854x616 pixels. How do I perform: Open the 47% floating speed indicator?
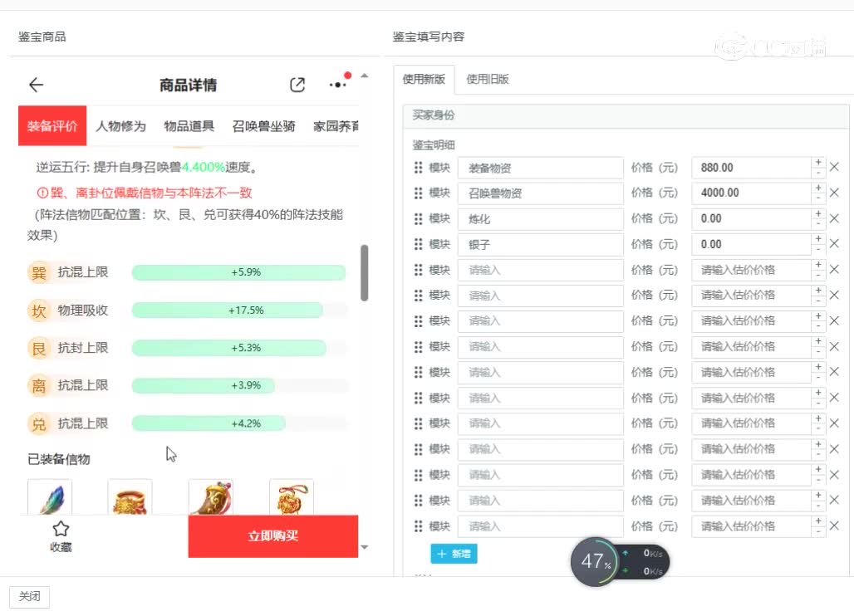(x=595, y=561)
